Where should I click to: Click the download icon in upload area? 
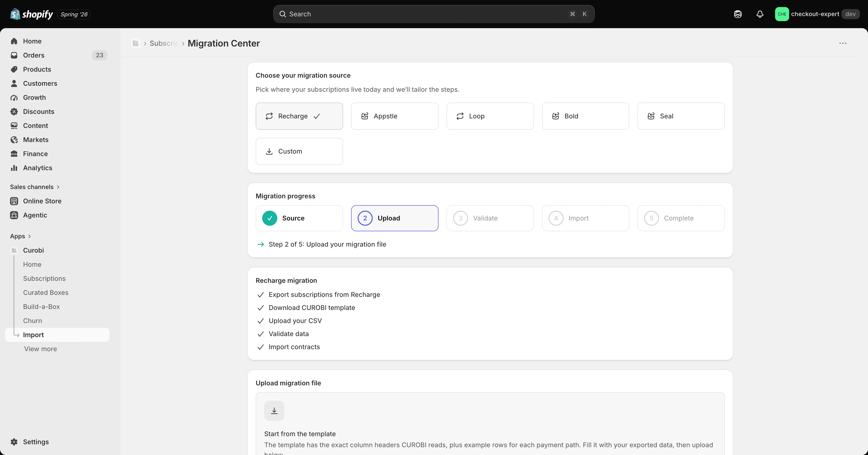click(274, 411)
